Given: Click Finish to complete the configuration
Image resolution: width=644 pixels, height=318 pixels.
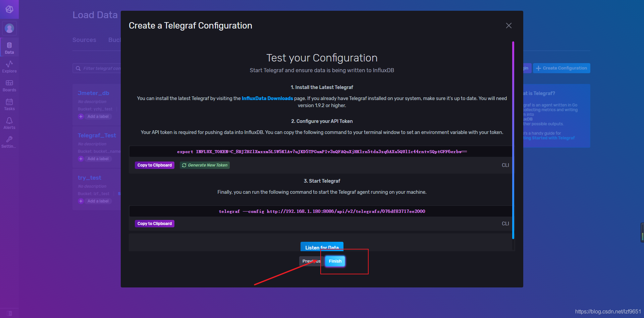Looking at the screenshot, I should click(x=335, y=261).
